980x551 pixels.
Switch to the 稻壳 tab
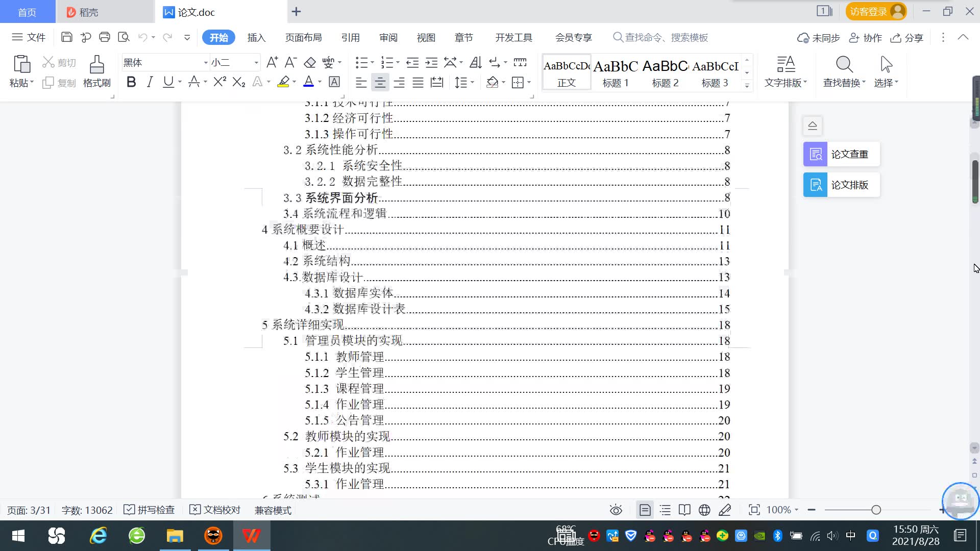89,12
